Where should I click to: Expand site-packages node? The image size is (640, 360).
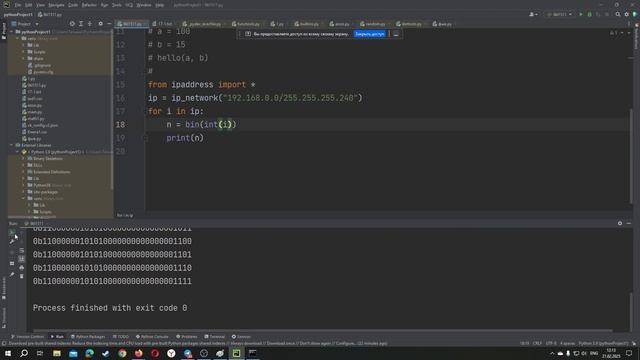[x=24, y=192]
